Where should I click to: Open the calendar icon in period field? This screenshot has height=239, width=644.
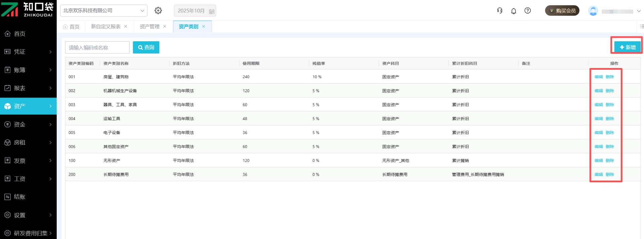[x=212, y=11]
